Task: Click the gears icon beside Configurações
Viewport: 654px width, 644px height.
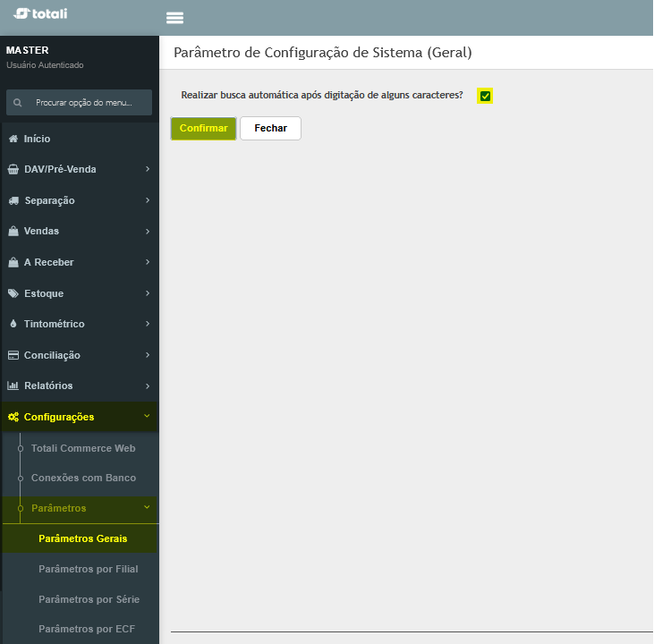Action: [x=13, y=417]
